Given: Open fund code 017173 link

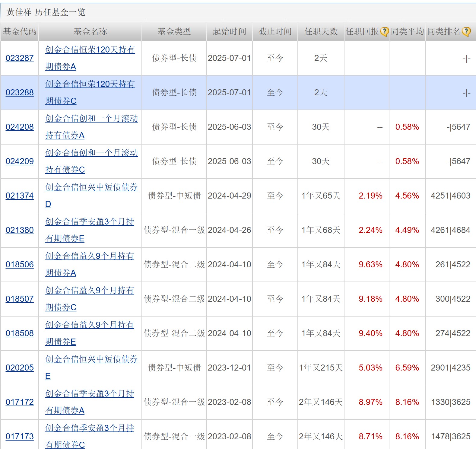Looking at the screenshot, I should tap(20, 436).
